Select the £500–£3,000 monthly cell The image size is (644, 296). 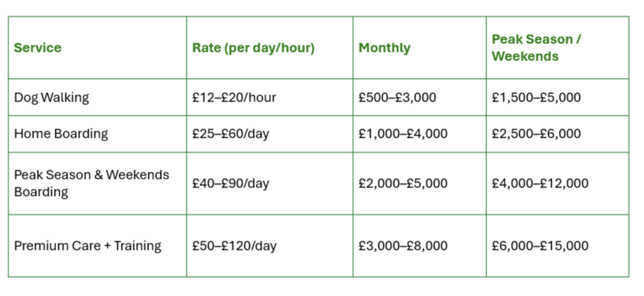397,97
